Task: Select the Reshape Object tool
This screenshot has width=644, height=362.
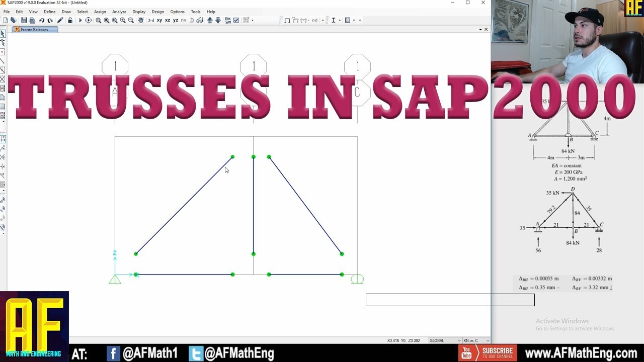Action: pyautogui.click(x=3, y=42)
